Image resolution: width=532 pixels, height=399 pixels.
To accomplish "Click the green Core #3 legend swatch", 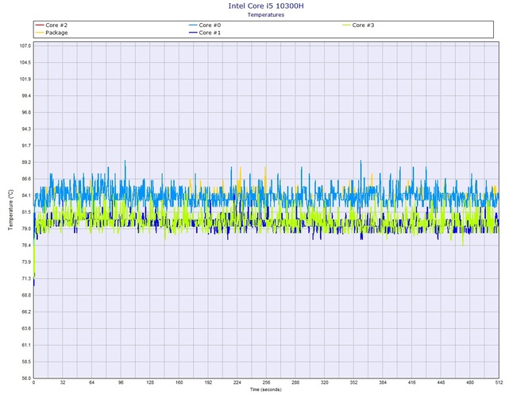I will [346, 25].
